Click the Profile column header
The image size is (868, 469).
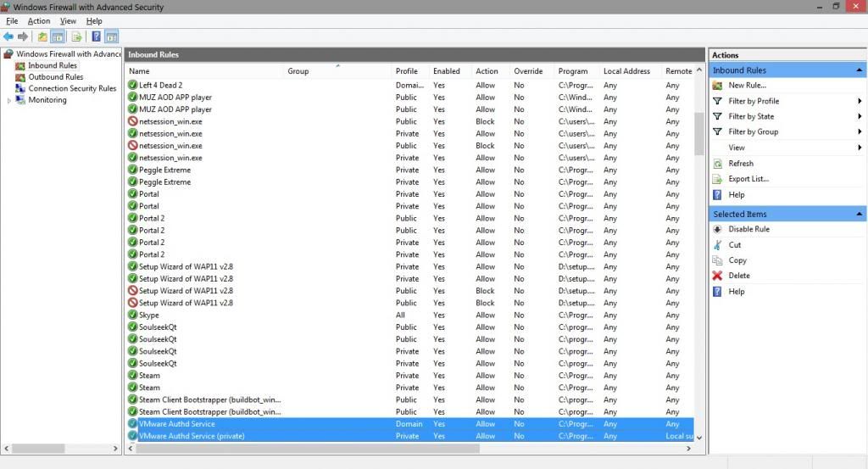tap(410, 71)
